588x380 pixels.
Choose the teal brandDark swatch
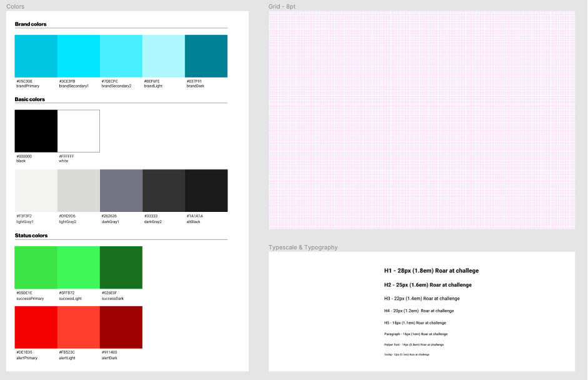click(206, 56)
